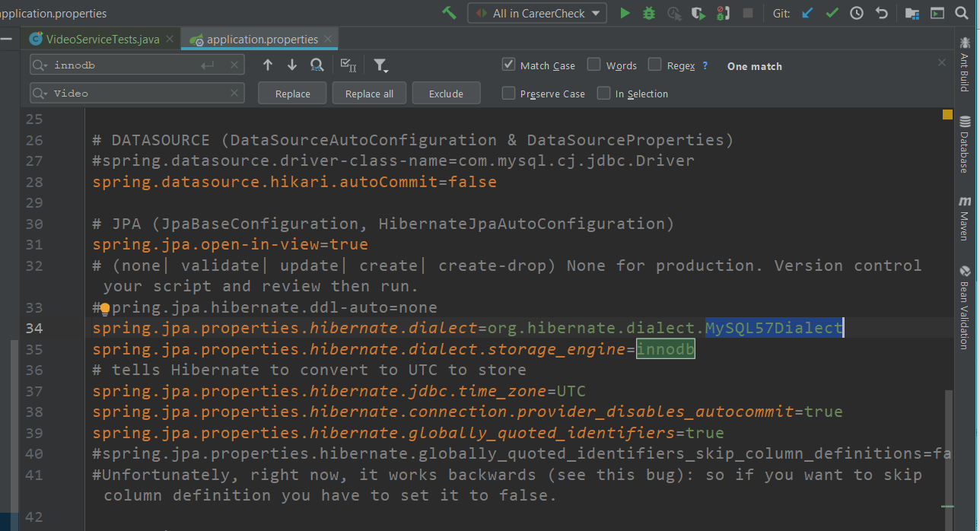The height and width of the screenshot is (531, 980).
Task: Enable the Regex search option
Action: pyautogui.click(x=654, y=65)
